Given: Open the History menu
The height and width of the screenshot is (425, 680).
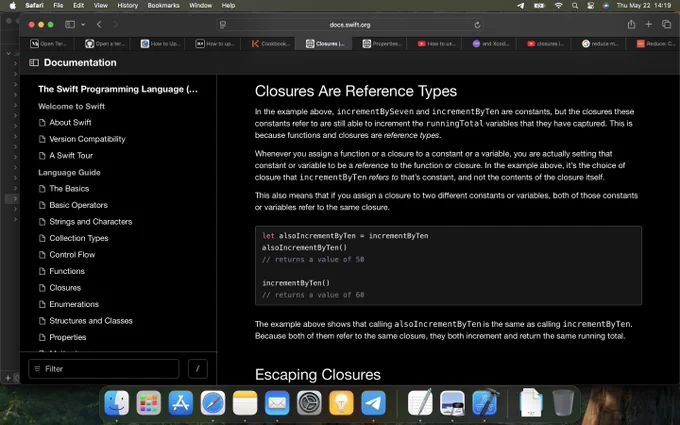Looking at the screenshot, I should coord(128,6).
